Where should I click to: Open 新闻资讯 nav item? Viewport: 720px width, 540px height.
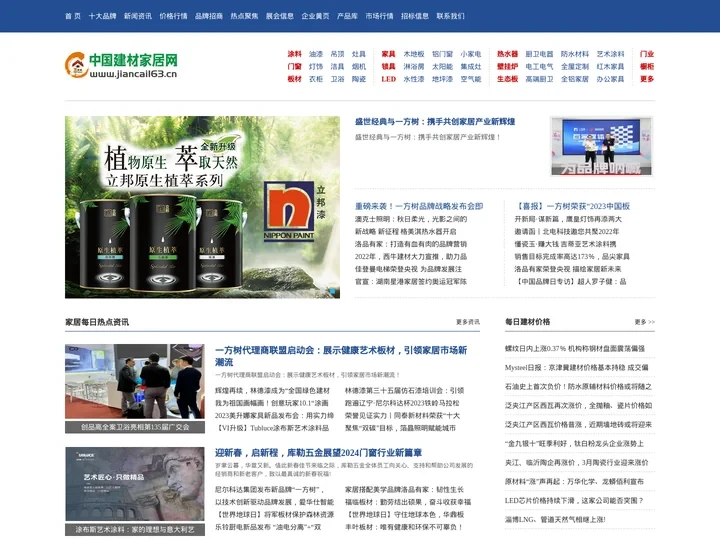[x=138, y=16]
